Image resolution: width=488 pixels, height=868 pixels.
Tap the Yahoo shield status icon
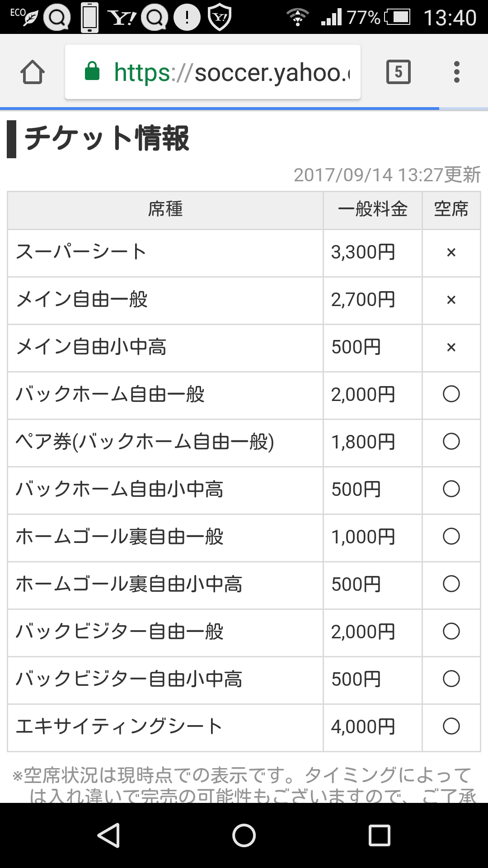[220, 17]
